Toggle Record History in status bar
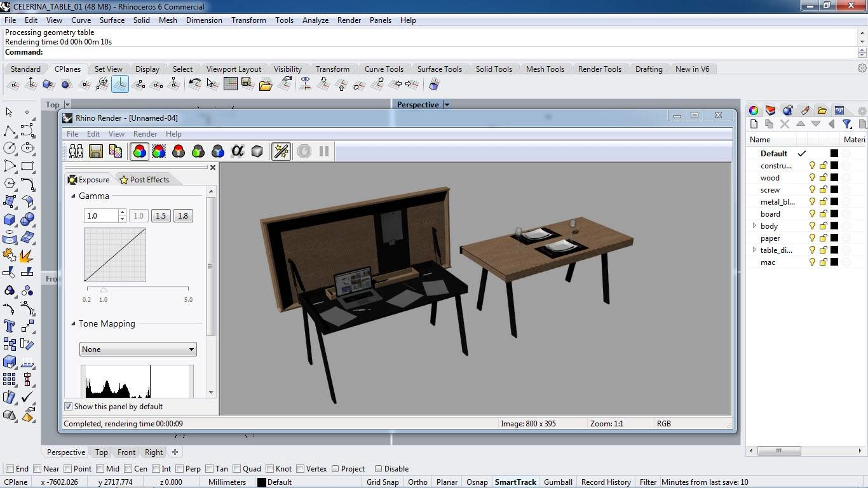Viewport: 868px width, 488px height. coord(606,482)
